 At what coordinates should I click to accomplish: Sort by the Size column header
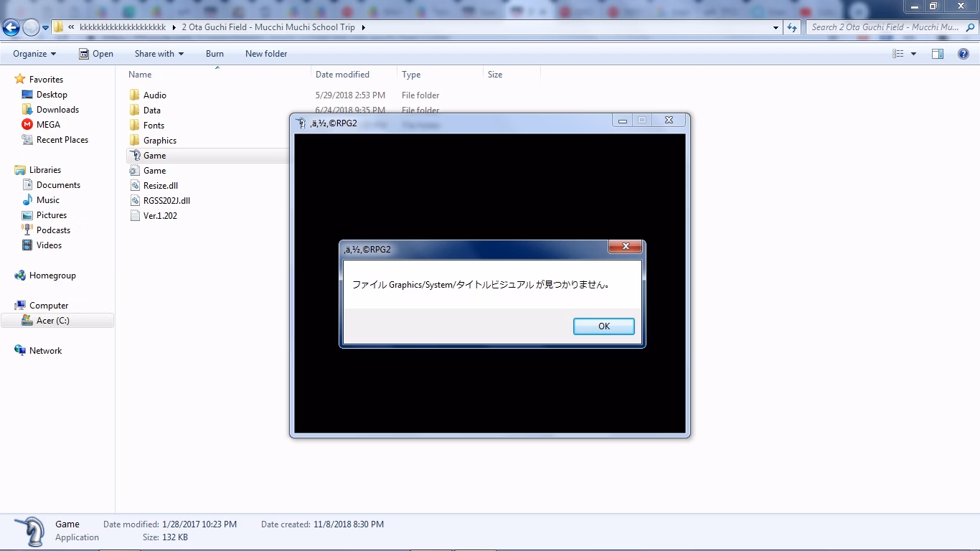point(495,75)
